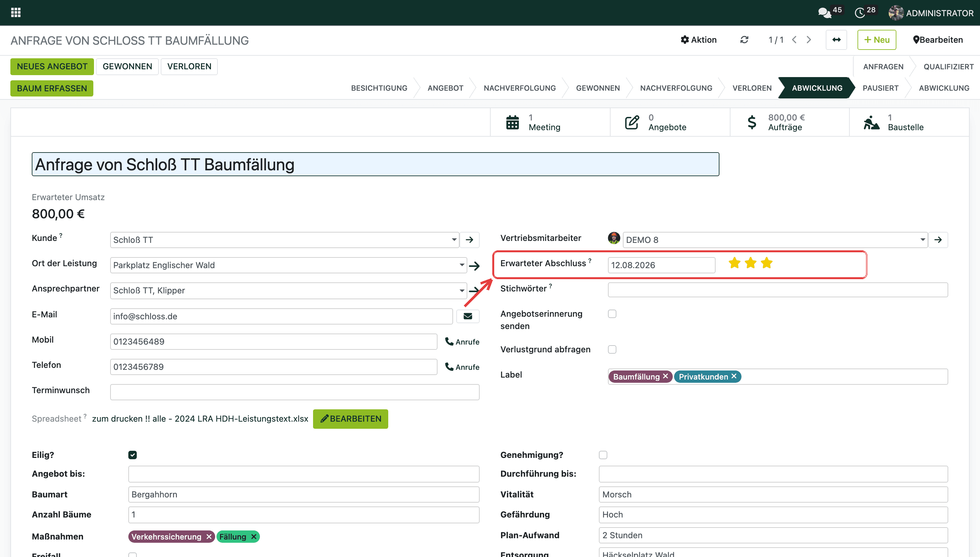This screenshot has width=980, height=557.
Task: Open Kunde record via arrow
Action: pyautogui.click(x=469, y=240)
